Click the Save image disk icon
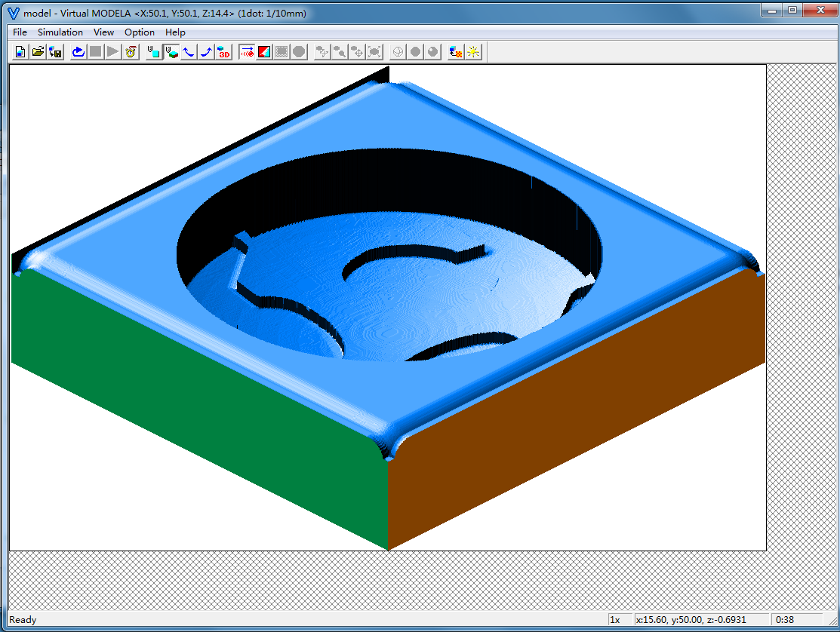The height and width of the screenshot is (632, 840). tap(56, 52)
